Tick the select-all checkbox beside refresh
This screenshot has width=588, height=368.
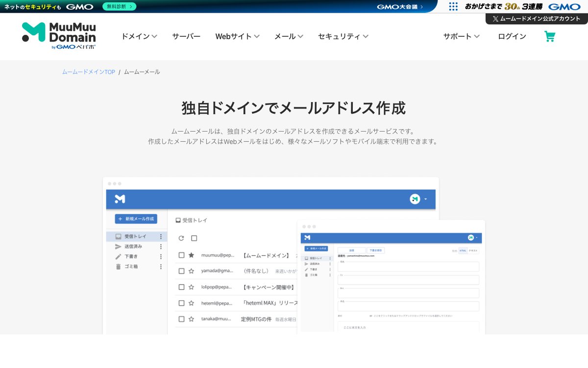pos(194,238)
